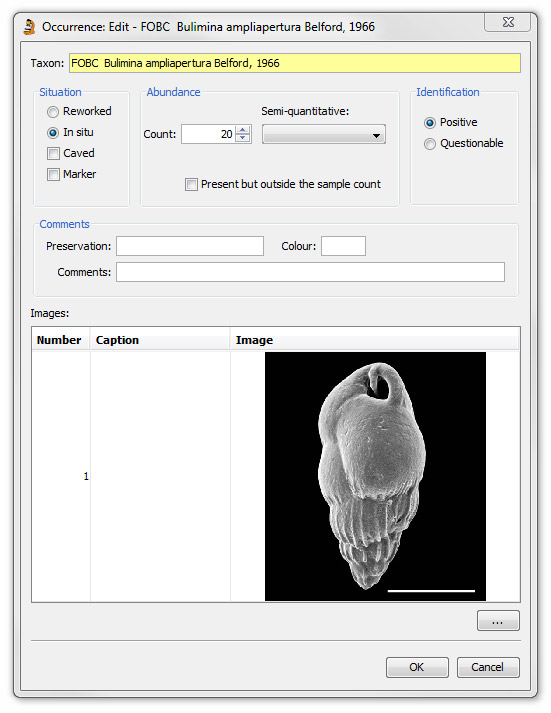The image size is (551, 713).
Task: Select the In situ situation option
Action: [x=53, y=132]
